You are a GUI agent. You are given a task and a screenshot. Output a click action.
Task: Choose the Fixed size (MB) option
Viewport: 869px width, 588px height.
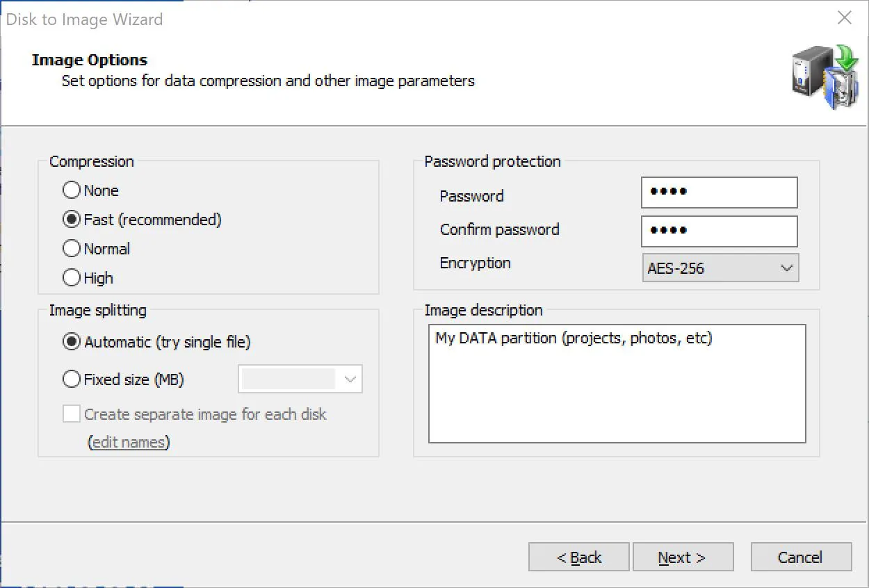[x=72, y=379]
